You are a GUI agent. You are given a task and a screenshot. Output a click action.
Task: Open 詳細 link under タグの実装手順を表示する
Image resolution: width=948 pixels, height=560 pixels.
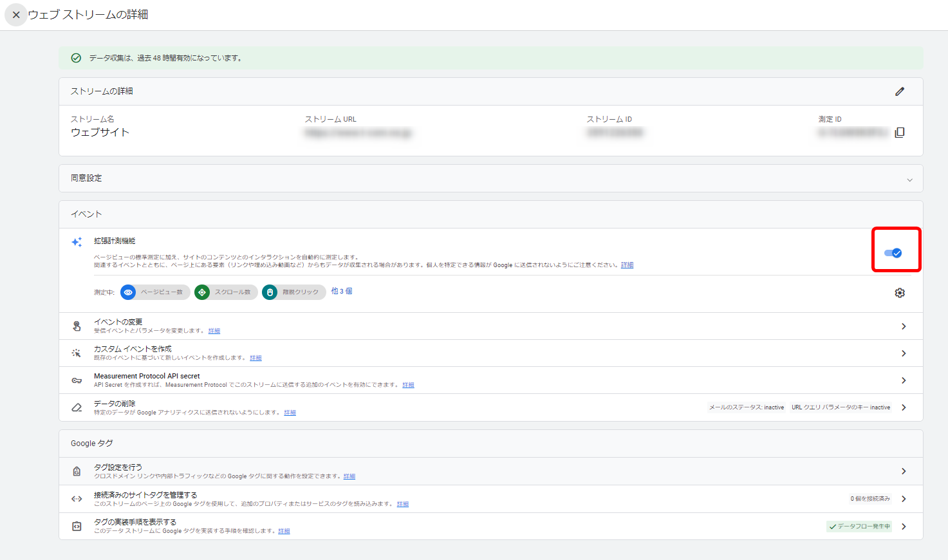[284, 531]
